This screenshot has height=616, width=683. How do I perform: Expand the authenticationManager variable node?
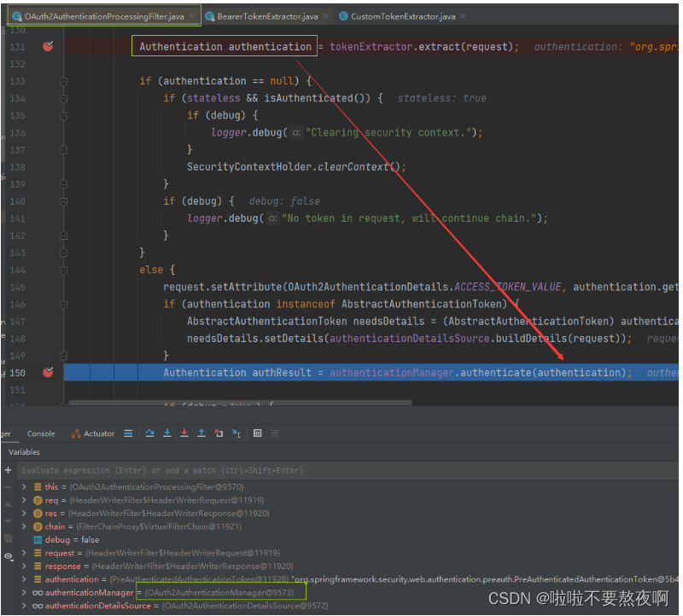(x=24, y=592)
